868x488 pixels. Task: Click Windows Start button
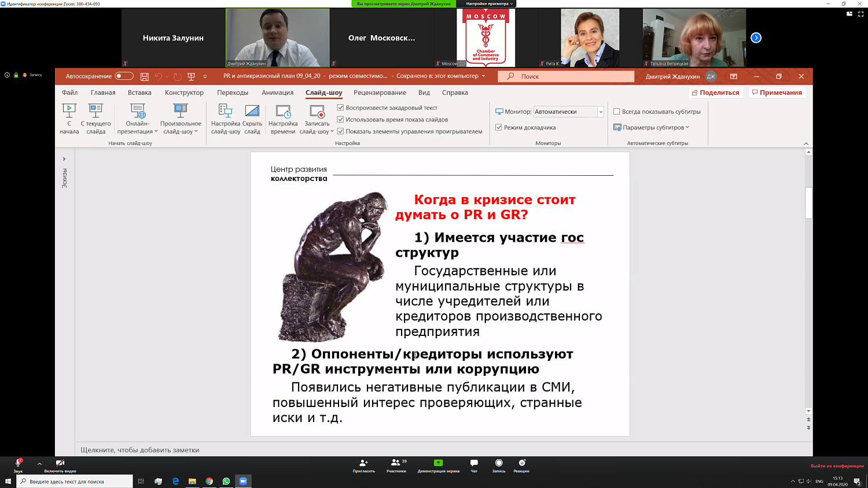click(x=8, y=481)
